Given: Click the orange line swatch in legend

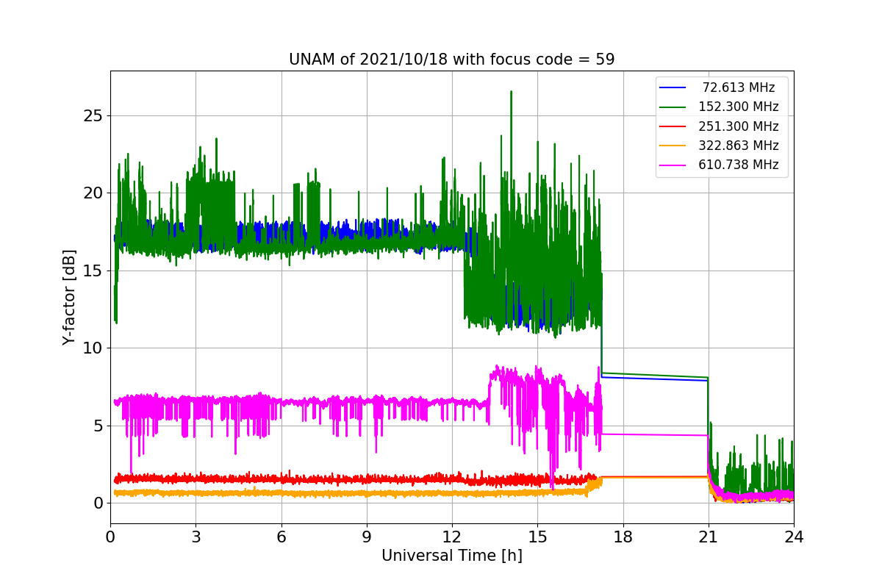Looking at the screenshot, I should 673,146.
